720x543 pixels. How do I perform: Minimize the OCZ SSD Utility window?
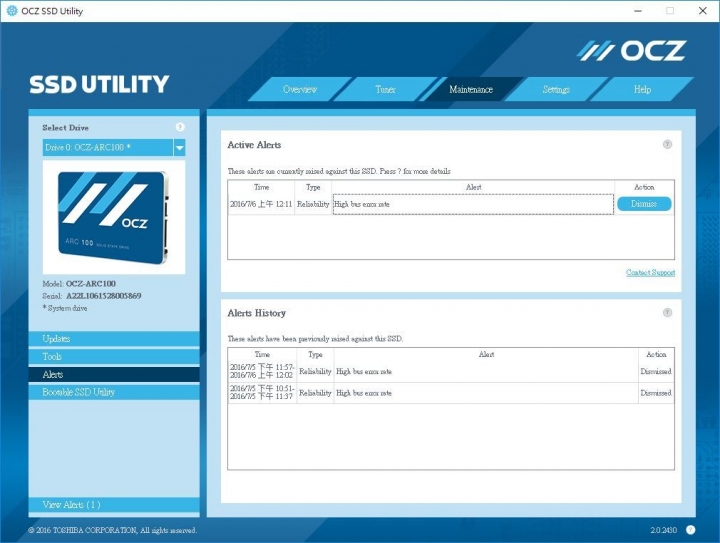pyautogui.click(x=638, y=11)
